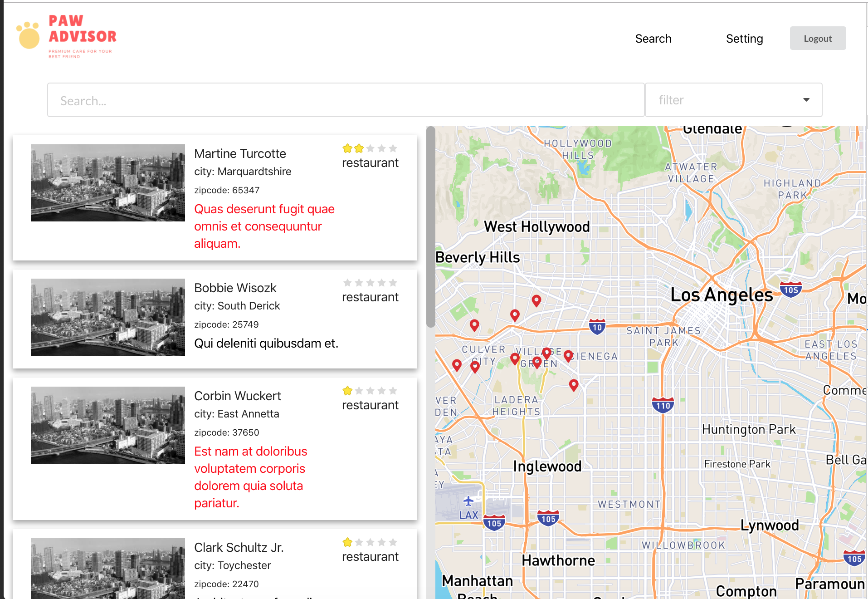Viewport: 868px width, 599px height.
Task: Click the list scrollbar thumb
Action: pos(430,227)
